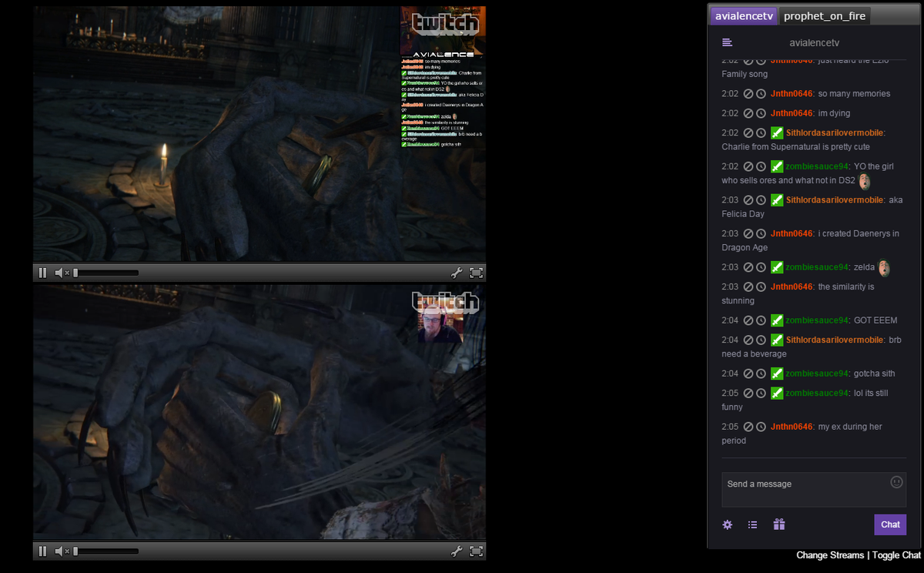Ban user on 'gotcha sith' message
The image size is (924, 573).
(x=748, y=374)
